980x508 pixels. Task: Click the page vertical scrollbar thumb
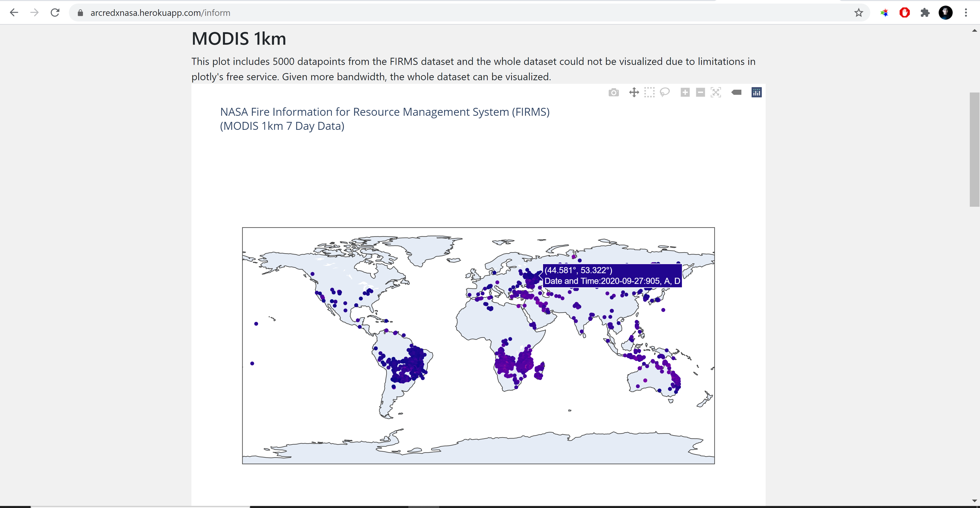pyautogui.click(x=974, y=149)
